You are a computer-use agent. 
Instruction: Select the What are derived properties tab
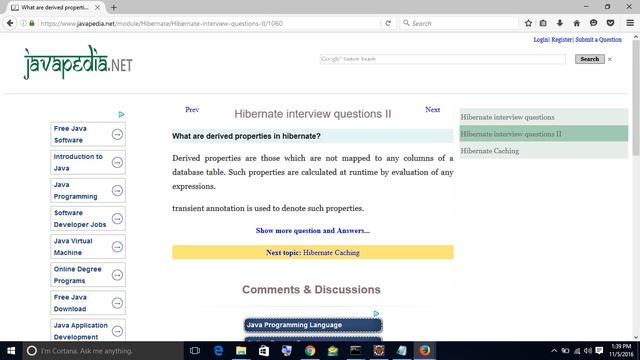[55, 7]
